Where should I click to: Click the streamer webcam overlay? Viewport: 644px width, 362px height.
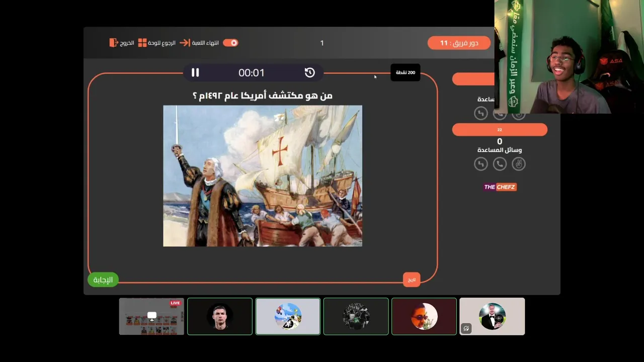569,57
